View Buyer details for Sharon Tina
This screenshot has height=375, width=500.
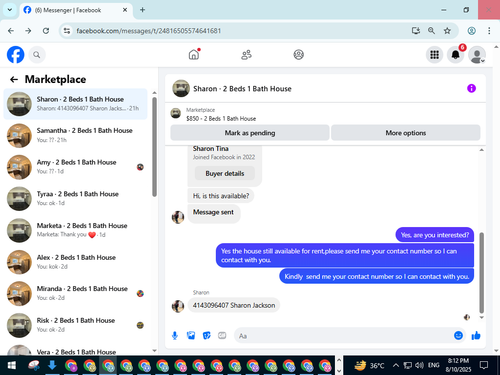tap(225, 173)
